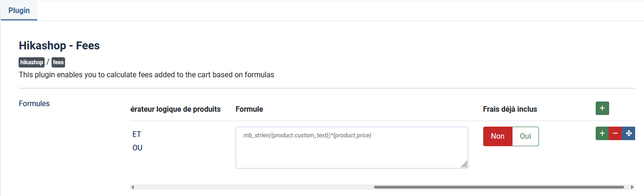The height and width of the screenshot is (196, 644).
Task: Remove the formula row with the red minus icon
Action: (615, 134)
